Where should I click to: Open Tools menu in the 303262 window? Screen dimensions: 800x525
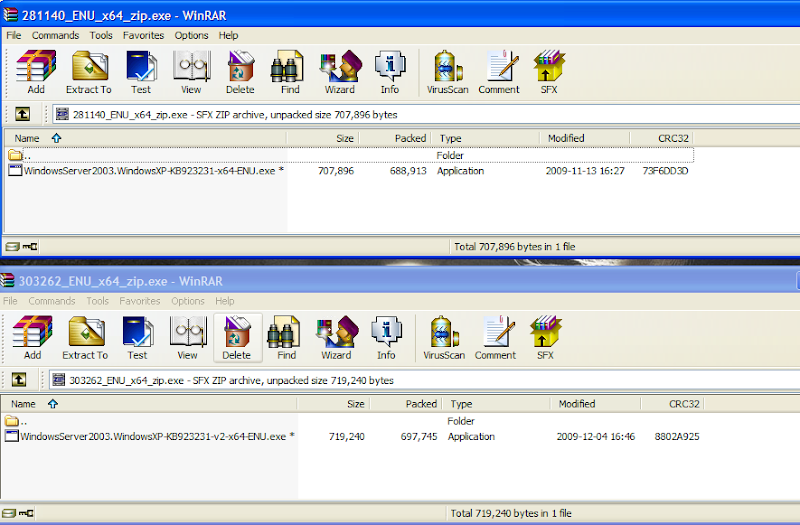pyautogui.click(x=97, y=301)
